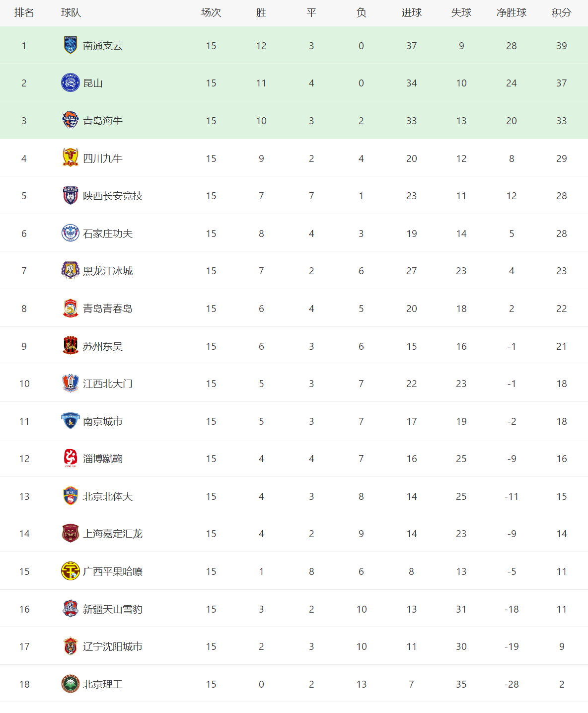Open the 黑龙江冰城 team emblem
588x713 pixels.
[x=71, y=270]
